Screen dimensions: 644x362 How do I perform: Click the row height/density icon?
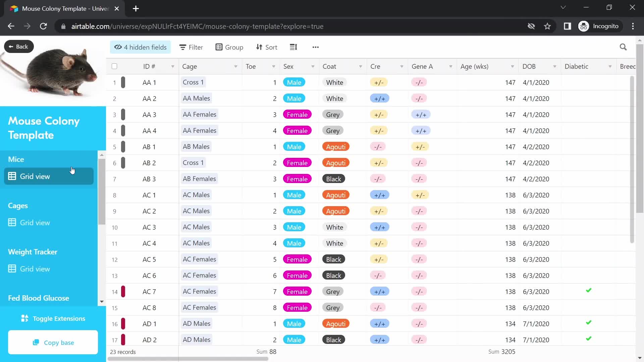pyautogui.click(x=293, y=47)
